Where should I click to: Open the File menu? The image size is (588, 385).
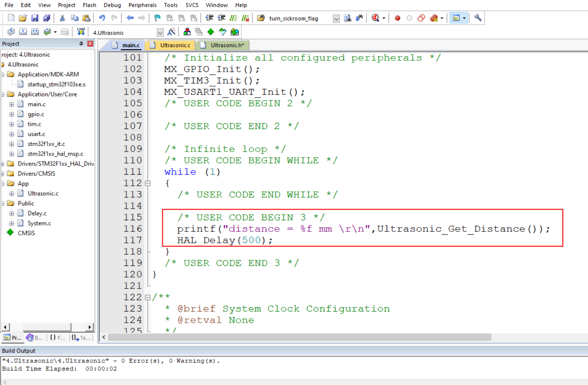coord(9,5)
